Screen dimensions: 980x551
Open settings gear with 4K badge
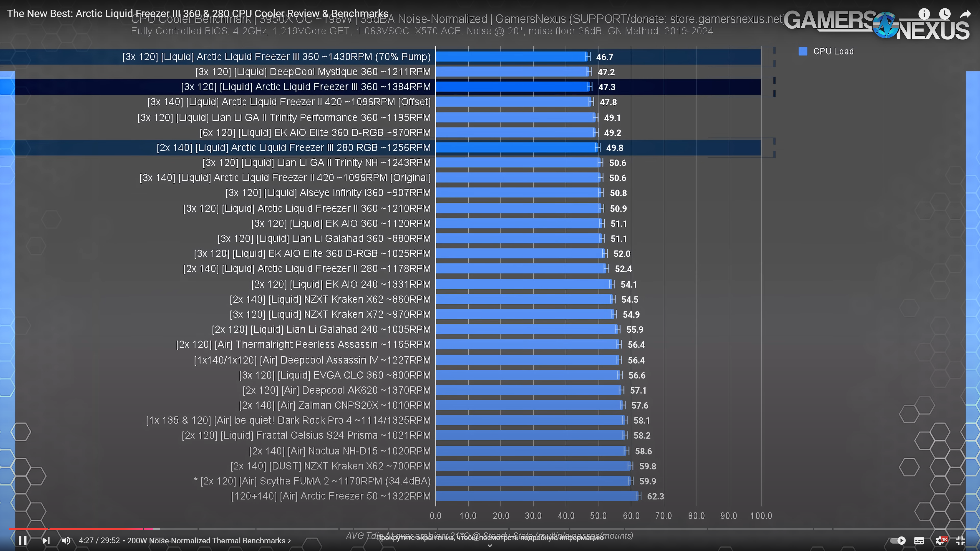pos(940,540)
